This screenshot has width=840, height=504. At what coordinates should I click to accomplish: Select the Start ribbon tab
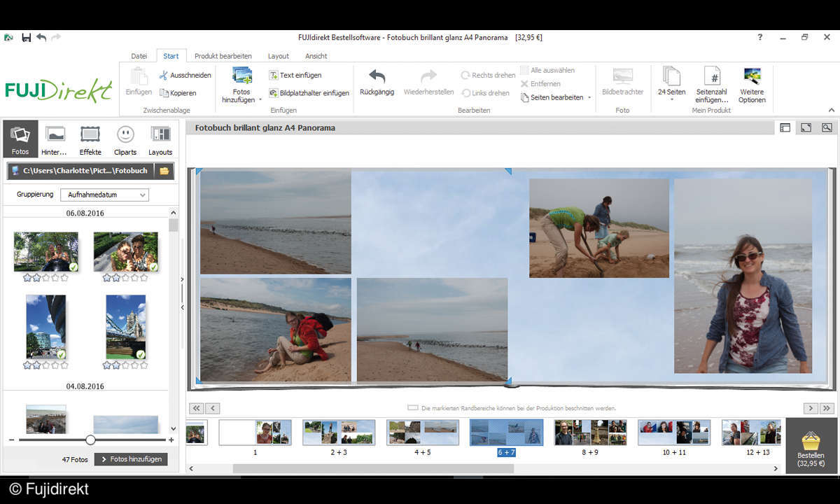pos(171,56)
